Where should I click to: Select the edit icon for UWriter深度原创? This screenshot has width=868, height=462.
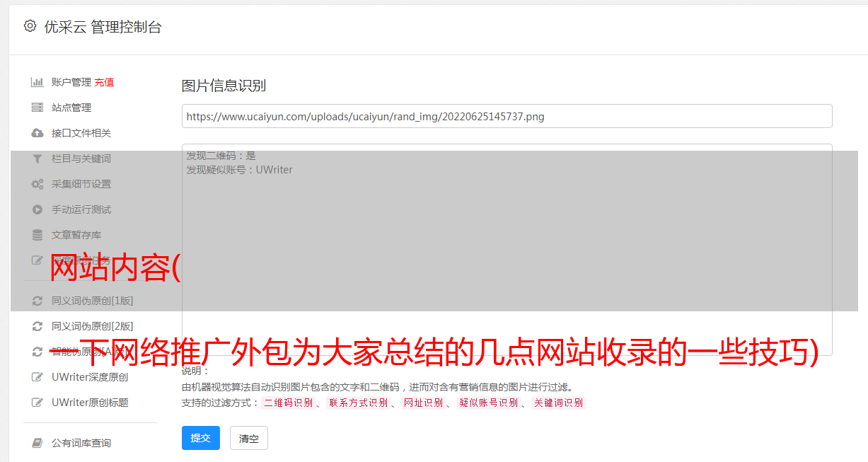click(37, 377)
